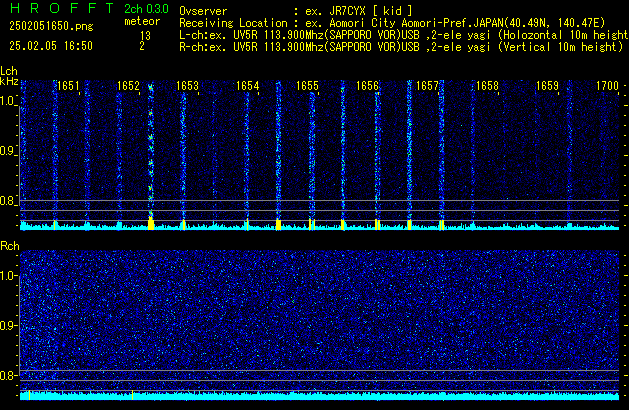
Task: Click the 1656 time marker
Action: tap(368, 86)
